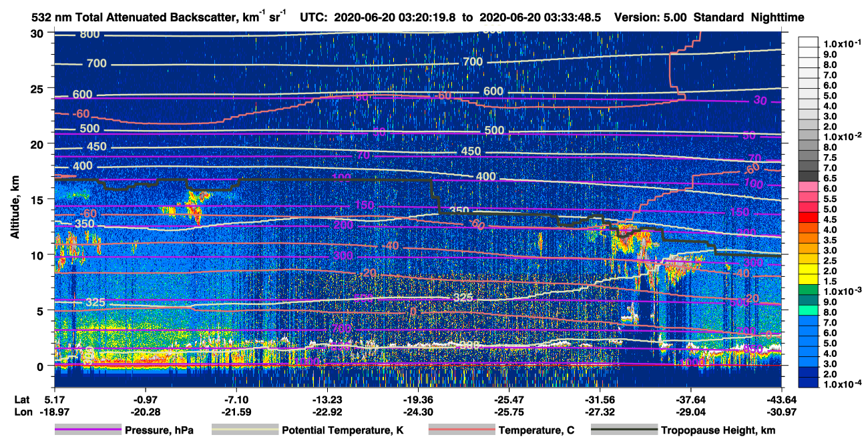Click the altitude axis tick "30"
The image size is (868, 445).
tap(38, 33)
